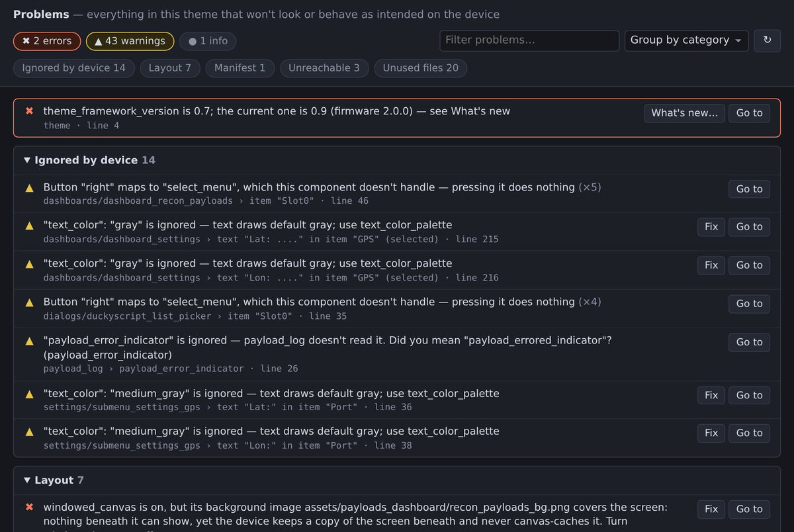
Task: Open the What's new… button
Action: [x=684, y=113]
